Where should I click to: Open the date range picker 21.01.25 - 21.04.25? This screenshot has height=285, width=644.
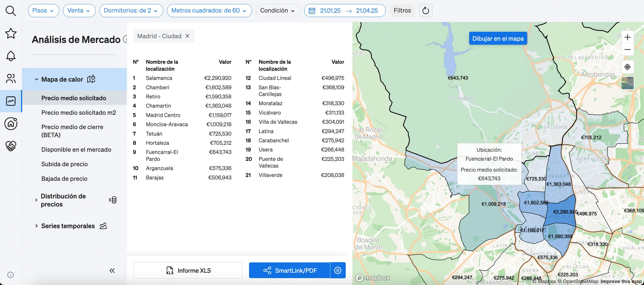tap(345, 11)
